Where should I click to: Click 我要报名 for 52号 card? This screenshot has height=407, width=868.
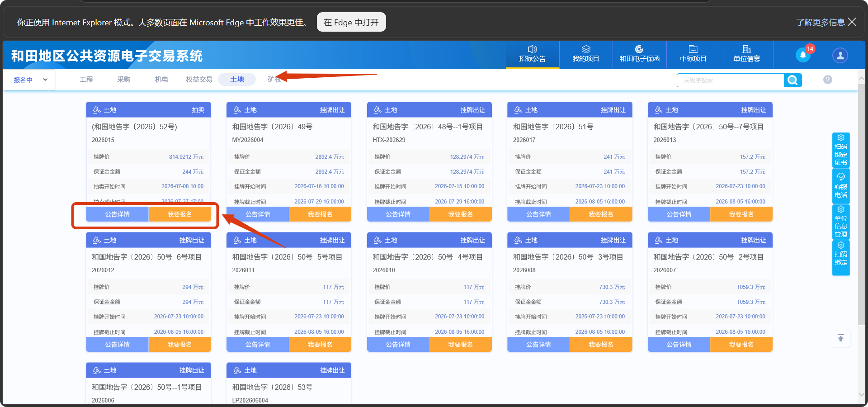pyautogui.click(x=179, y=214)
